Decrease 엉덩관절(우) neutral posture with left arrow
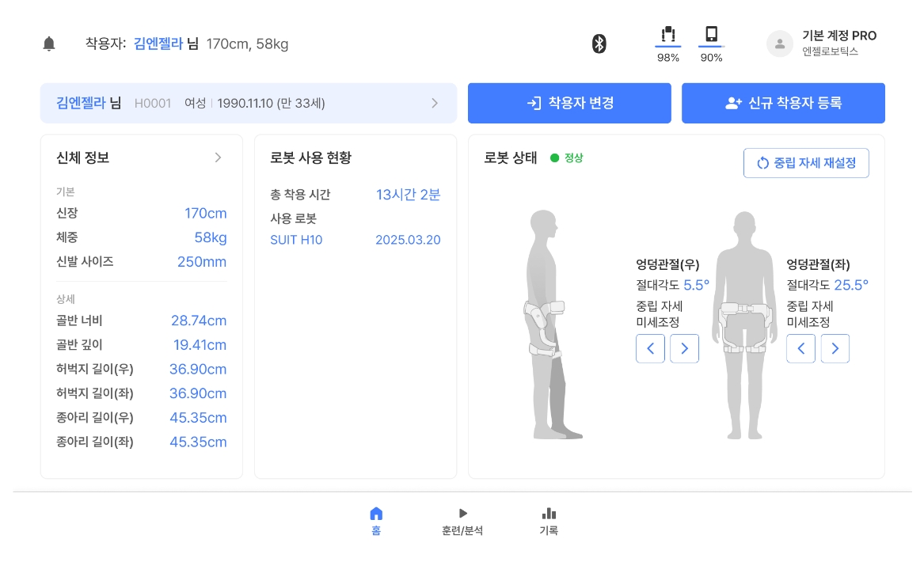The height and width of the screenshot is (573, 924). (x=650, y=348)
